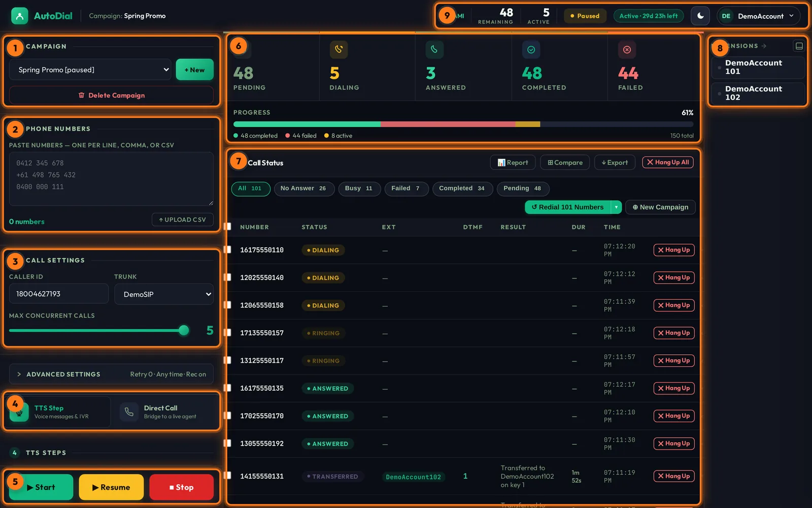
Task: Open the Report with chart icon
Action: click(x=513, y=163)
